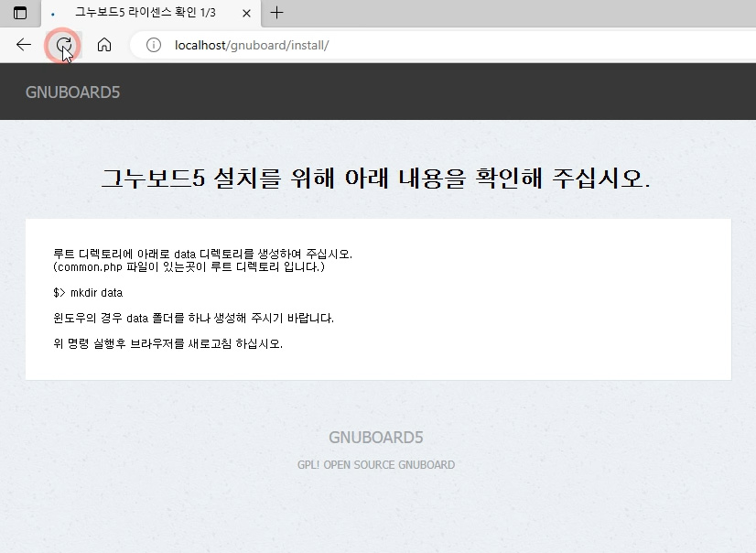
Task: Click the footer GNUBOARD5 text
Action: pos(376,438)
